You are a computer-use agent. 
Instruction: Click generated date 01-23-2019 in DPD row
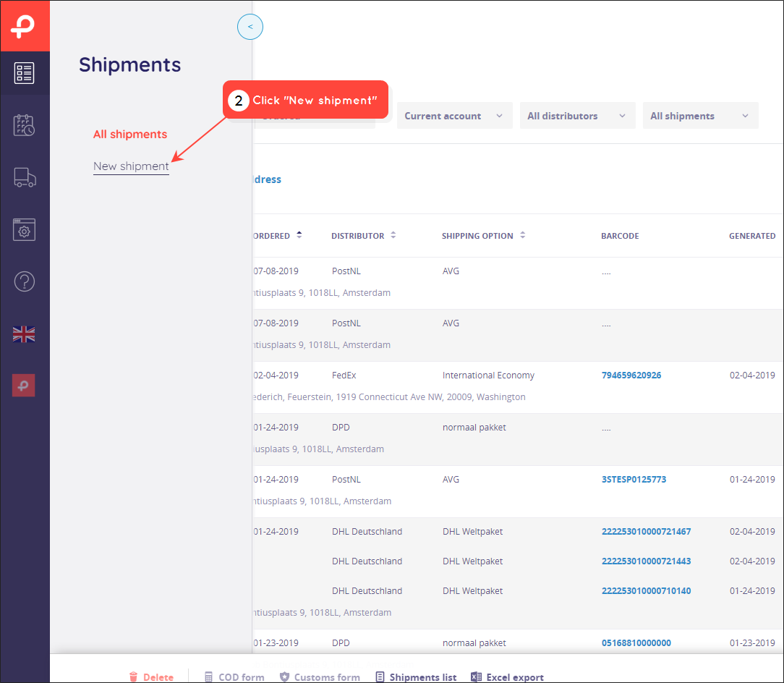(x=752, y=643)
